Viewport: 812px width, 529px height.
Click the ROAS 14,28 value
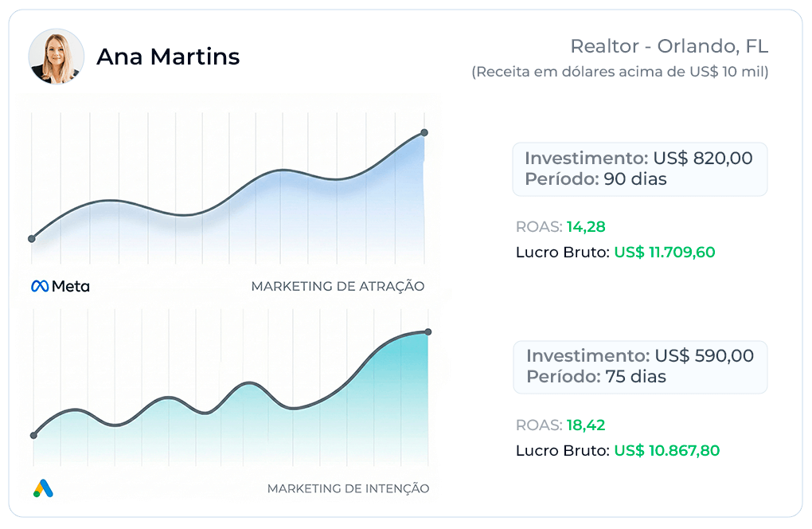tap(586, 227)
